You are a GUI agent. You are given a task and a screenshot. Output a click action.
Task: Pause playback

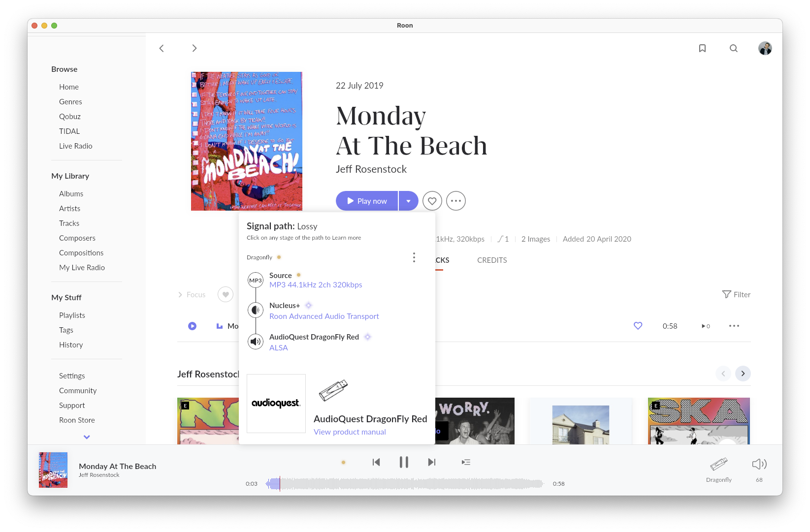(x=404, y=462)
